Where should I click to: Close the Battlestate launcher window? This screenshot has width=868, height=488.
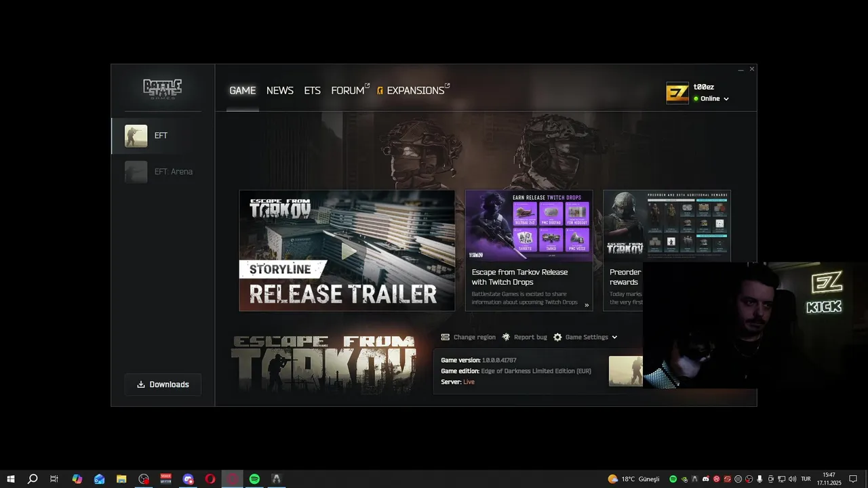click(x=751, y=69)
